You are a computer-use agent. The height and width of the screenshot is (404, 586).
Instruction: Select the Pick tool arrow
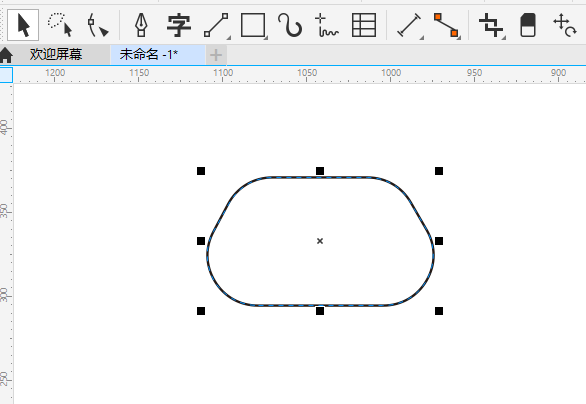click(x=23, y=25)
